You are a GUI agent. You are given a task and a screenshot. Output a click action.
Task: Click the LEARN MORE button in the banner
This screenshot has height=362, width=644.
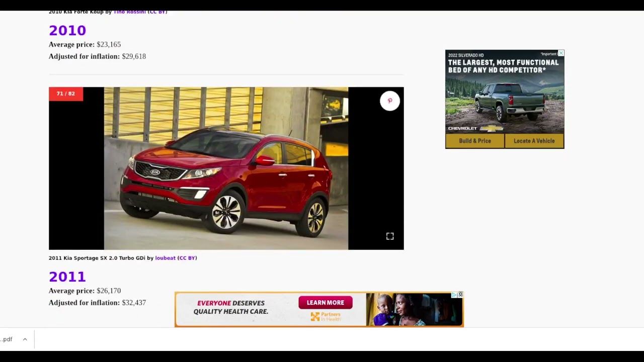326,303
